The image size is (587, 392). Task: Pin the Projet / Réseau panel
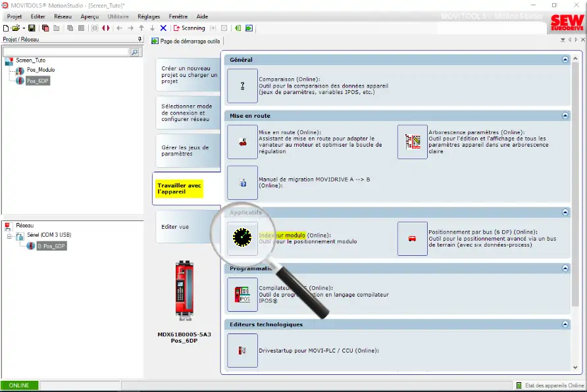(x=140, y=39)
